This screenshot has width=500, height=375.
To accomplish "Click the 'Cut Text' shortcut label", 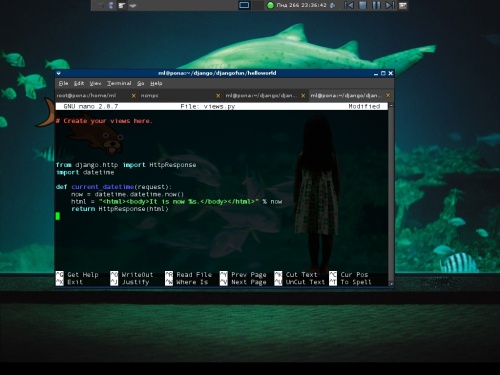I will (301, 275).
